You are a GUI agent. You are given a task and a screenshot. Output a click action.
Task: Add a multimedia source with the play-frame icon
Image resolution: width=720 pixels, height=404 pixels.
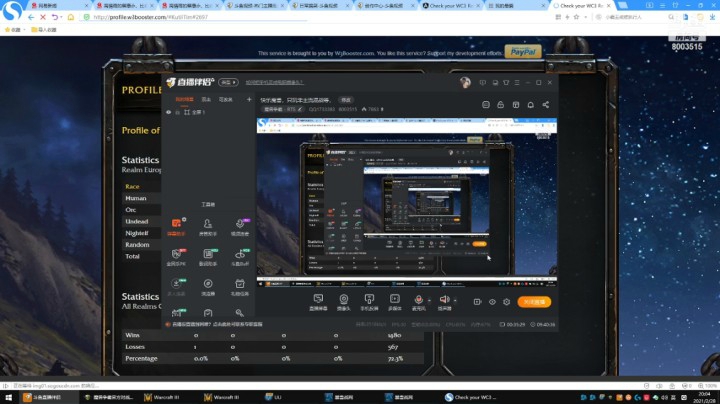pos(395,302)
